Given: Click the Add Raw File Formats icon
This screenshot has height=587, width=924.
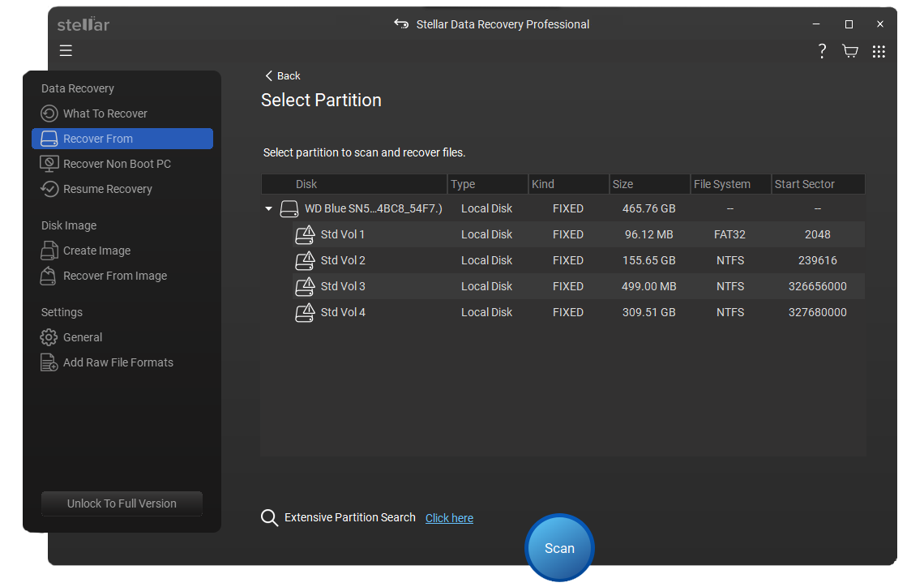Looking at the screenshot, I should [x=49, y=362].
